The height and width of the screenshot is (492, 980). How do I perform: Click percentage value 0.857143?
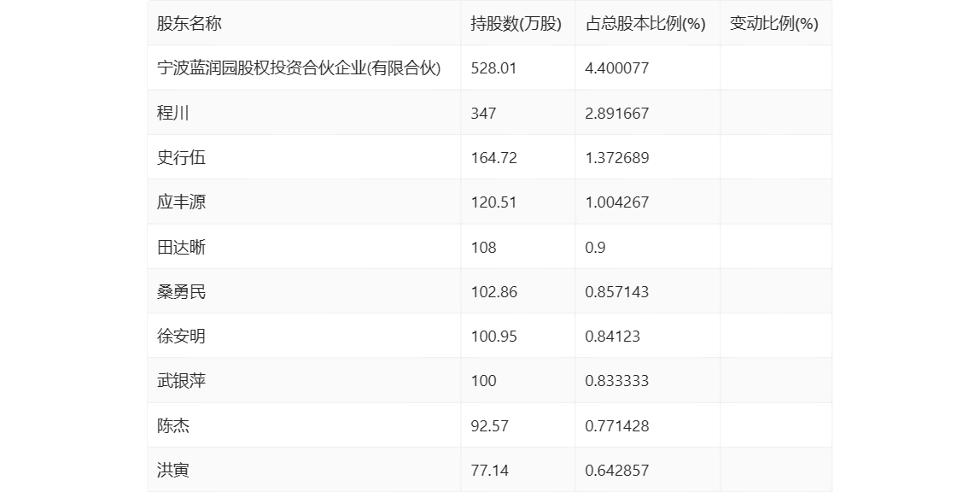click(617, 291)
